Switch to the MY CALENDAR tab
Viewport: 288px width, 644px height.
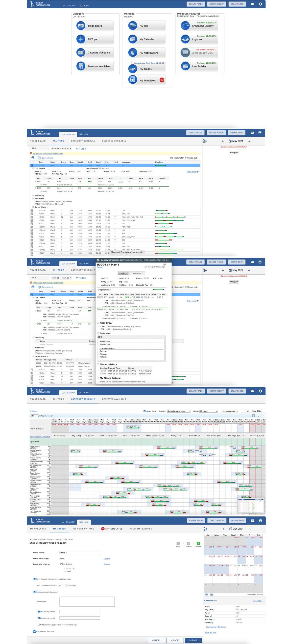pos(38,529)
